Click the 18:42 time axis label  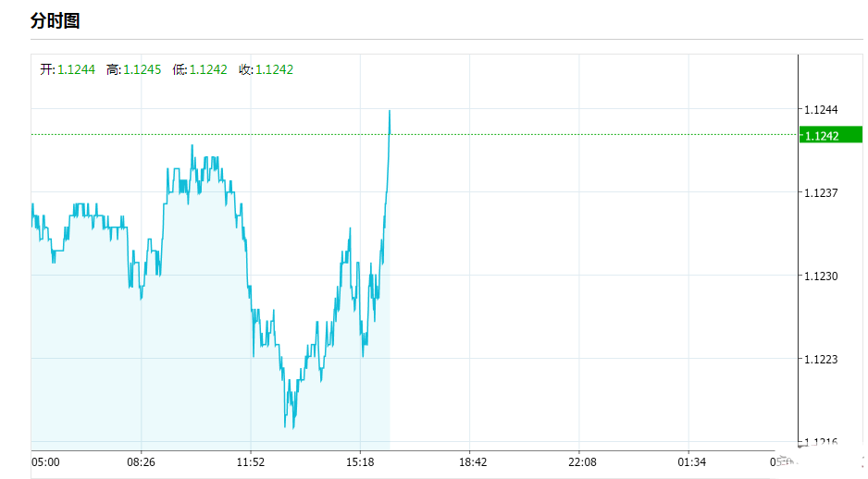470,461
